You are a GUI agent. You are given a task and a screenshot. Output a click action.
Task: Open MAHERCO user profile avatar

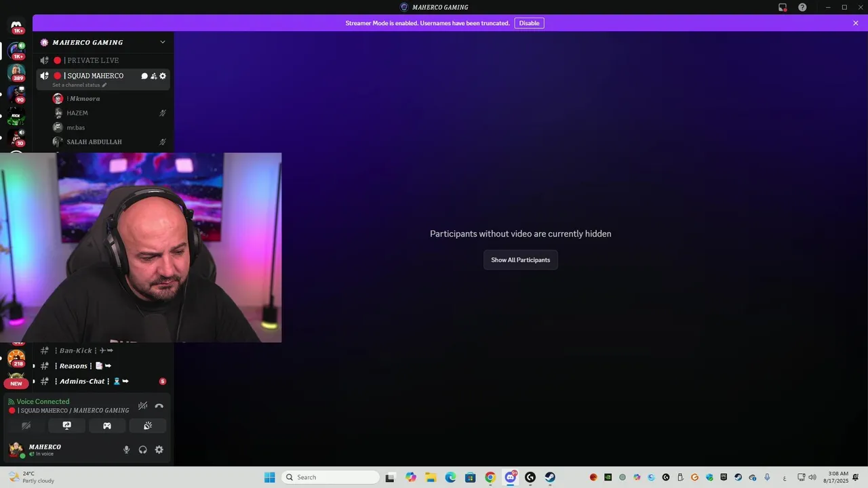click(16, 449)
